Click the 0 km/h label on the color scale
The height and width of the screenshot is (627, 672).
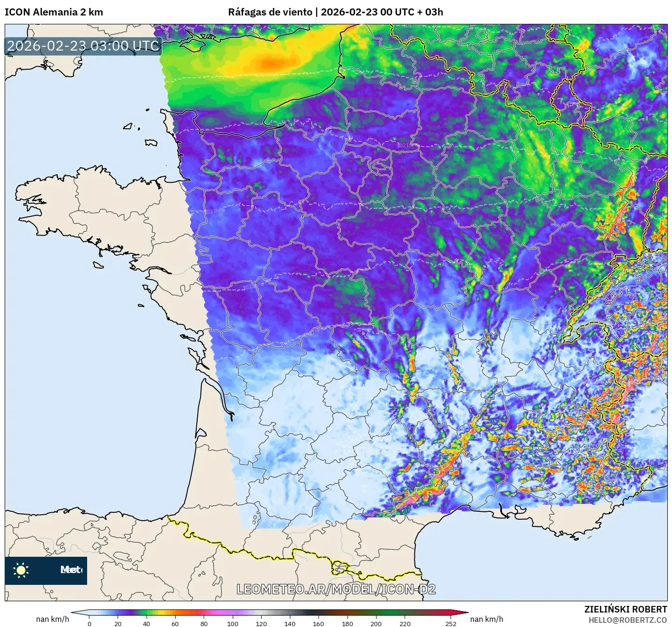point(89,623)
